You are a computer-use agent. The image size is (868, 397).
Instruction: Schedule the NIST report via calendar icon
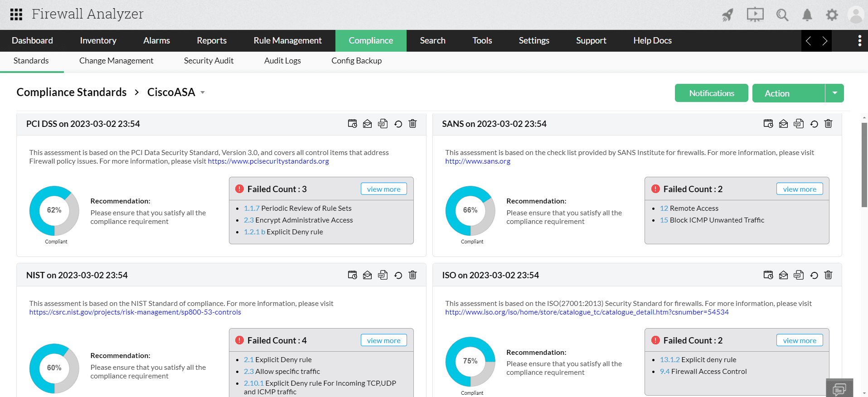pos(352,275)
